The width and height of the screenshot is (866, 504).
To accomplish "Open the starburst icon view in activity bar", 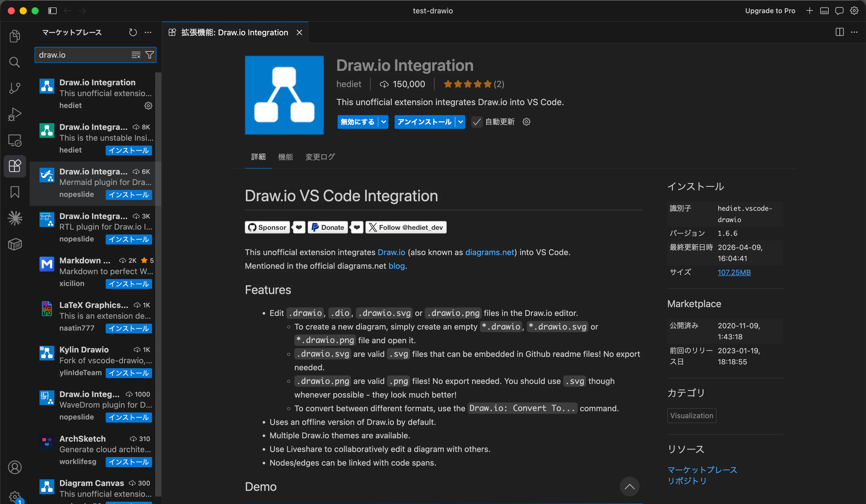I will tap(14, 218).
